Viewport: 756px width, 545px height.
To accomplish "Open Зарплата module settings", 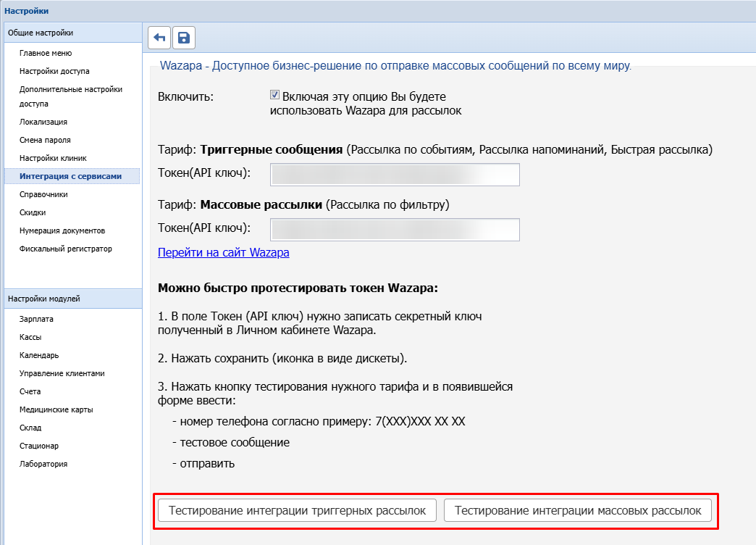I will (36, 319).
